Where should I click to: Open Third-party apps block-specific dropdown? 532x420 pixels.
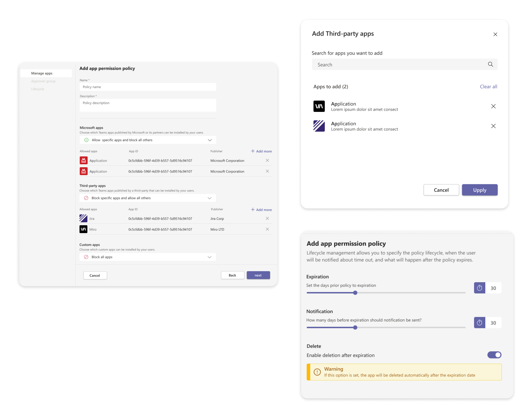pyautogui.click(x=209, y=198)
